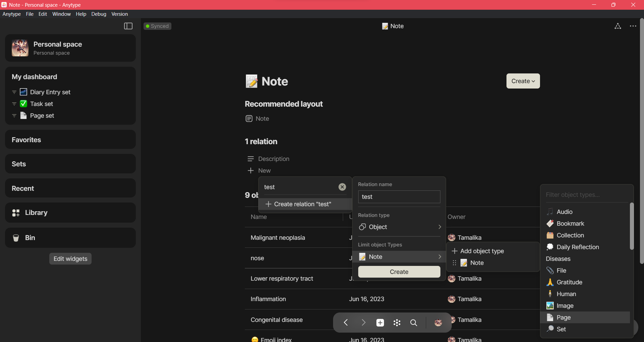Select the Audio object type

585,212
